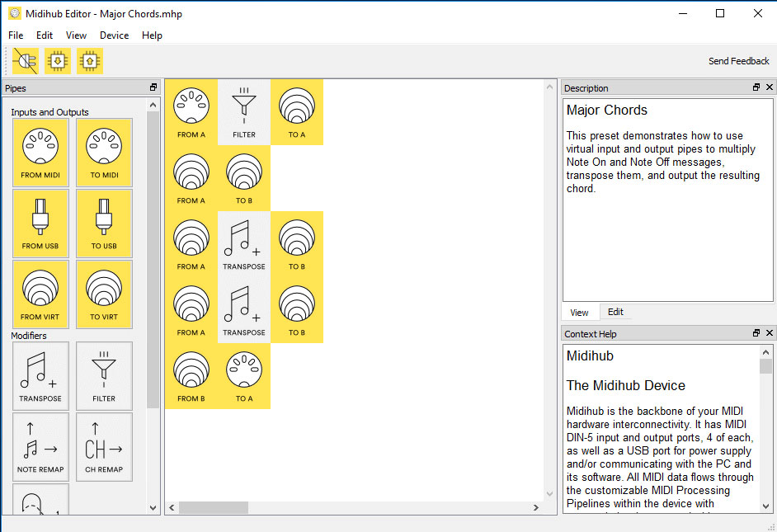Click the Pipes palette vertical scrollbar thumb

153,260
